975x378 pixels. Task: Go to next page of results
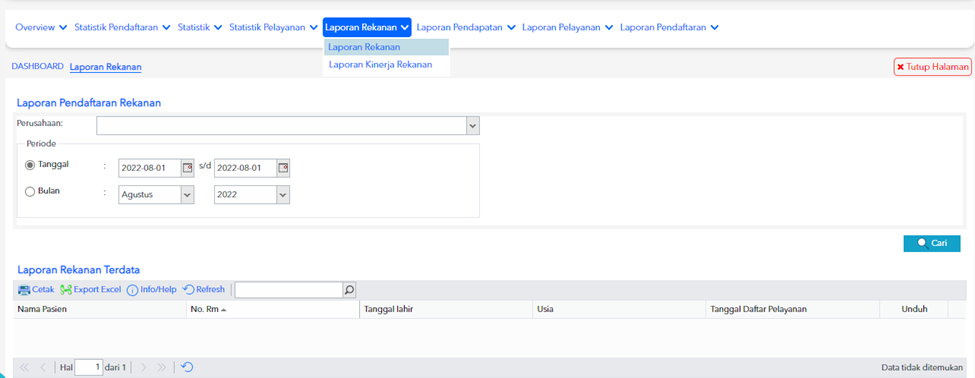pos(144,367)
